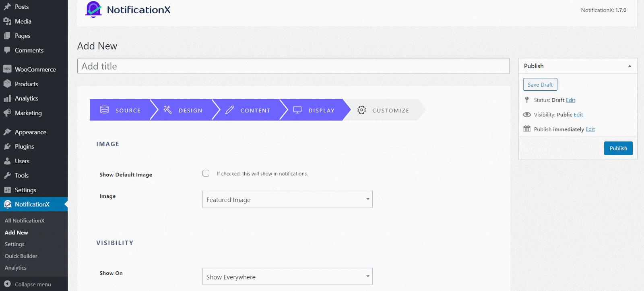Edit the Public visibility link
This screenshot has height=291, width=644.
(x=578, y=114)
